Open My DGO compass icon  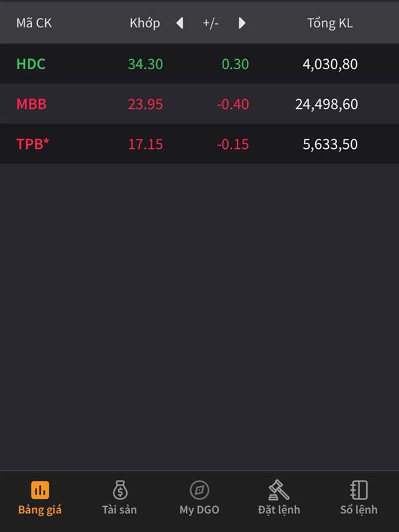click(x=199, y=491)
